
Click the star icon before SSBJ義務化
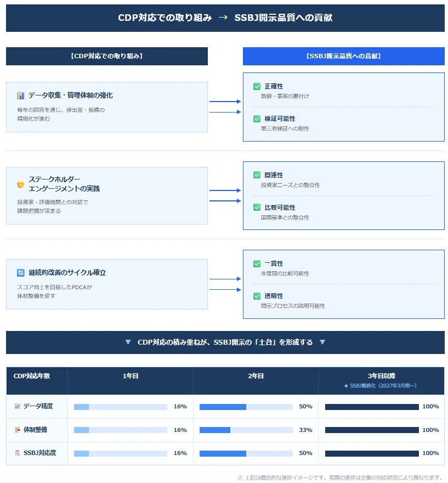click(x=346, y=386)
